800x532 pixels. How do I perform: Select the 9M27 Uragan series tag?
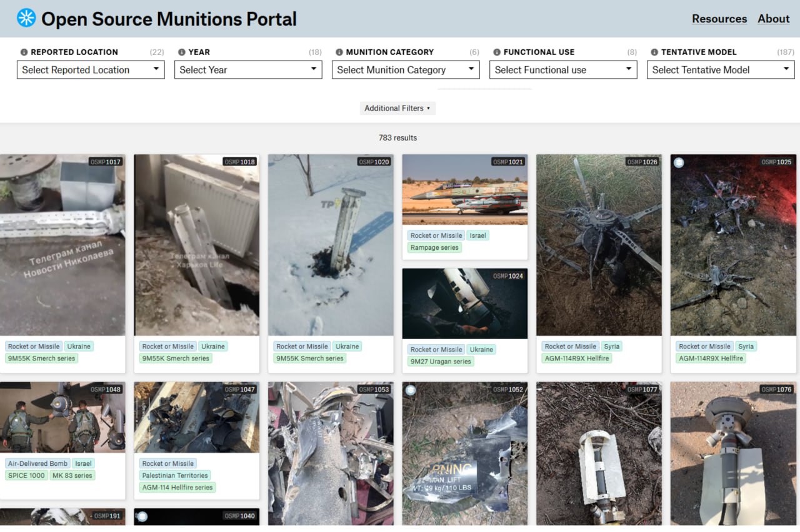tap(441, 362)
